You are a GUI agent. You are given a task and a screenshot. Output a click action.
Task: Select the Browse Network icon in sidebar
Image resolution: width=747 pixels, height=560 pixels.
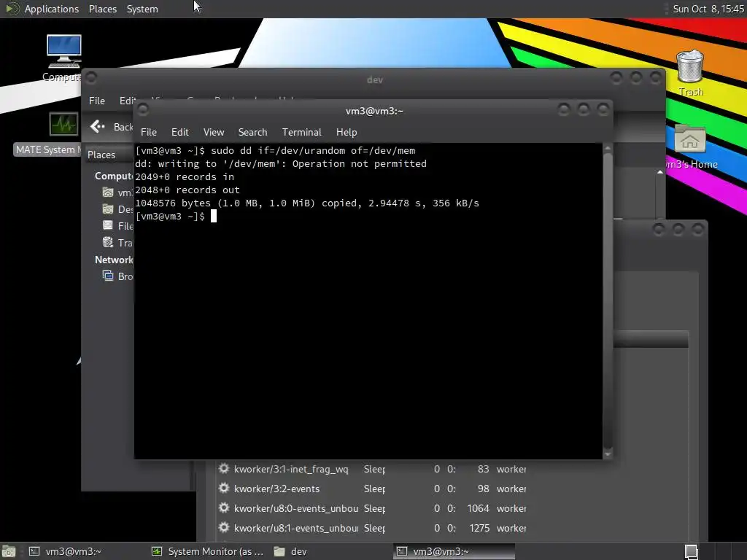click(108, 276)
